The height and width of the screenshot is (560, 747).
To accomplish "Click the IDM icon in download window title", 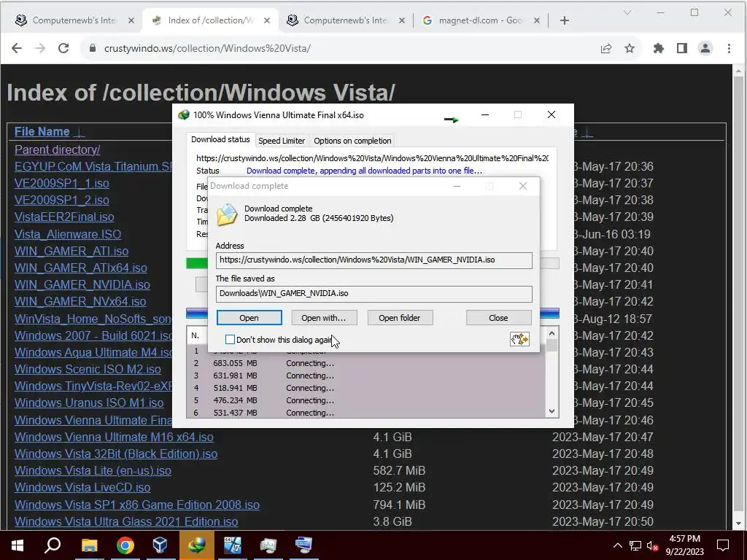I will 183,115.
